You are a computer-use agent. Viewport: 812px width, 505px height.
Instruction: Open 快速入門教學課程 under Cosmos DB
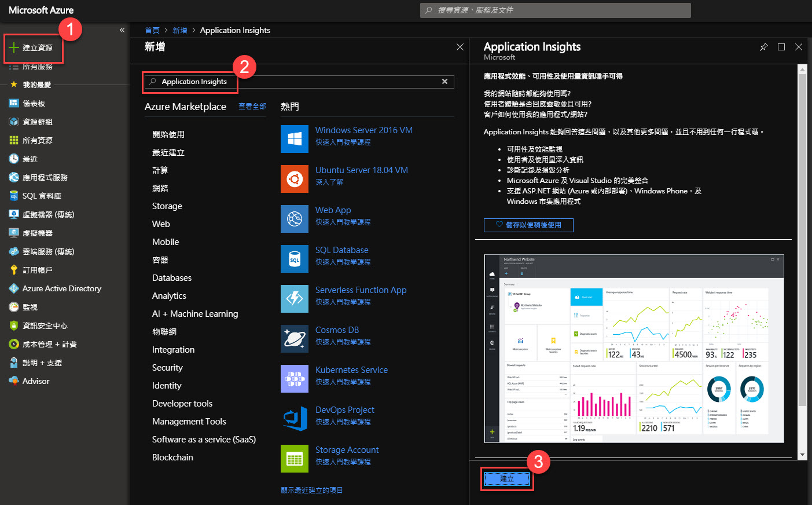coord(343,342)
